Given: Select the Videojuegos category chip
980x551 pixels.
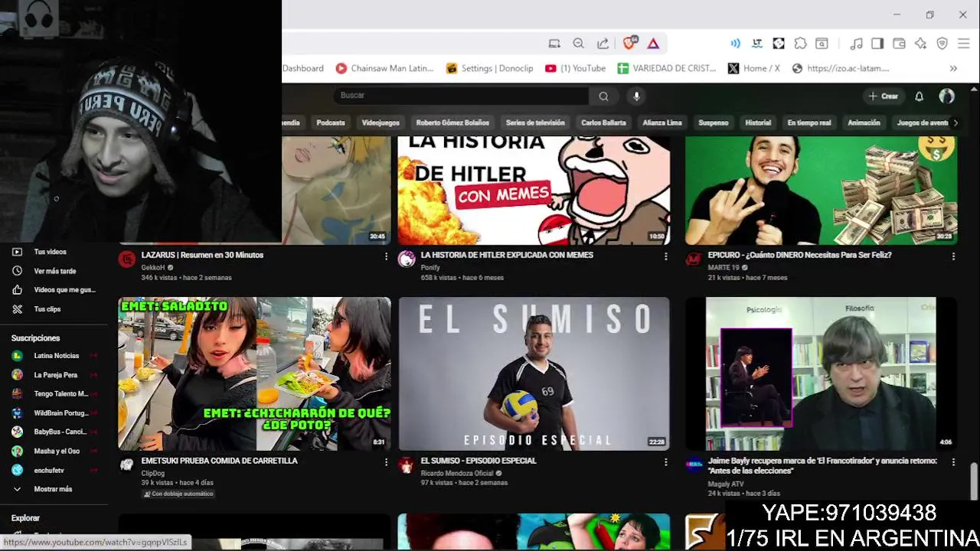Looking at the screenshot, I should pos(381,122).
